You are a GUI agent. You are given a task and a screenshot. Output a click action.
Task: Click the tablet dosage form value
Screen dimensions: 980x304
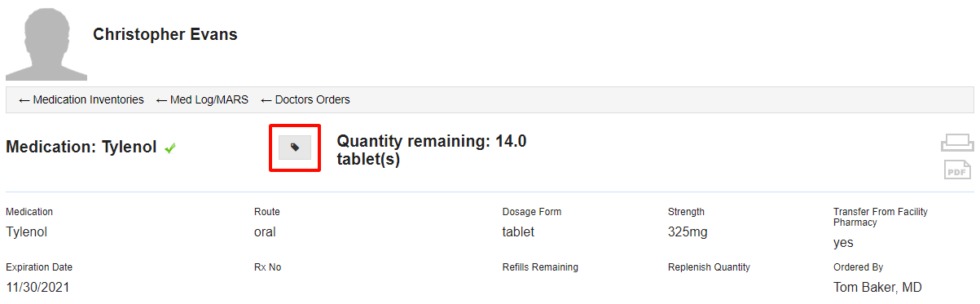pyautogui.click(x=518, y=231)
